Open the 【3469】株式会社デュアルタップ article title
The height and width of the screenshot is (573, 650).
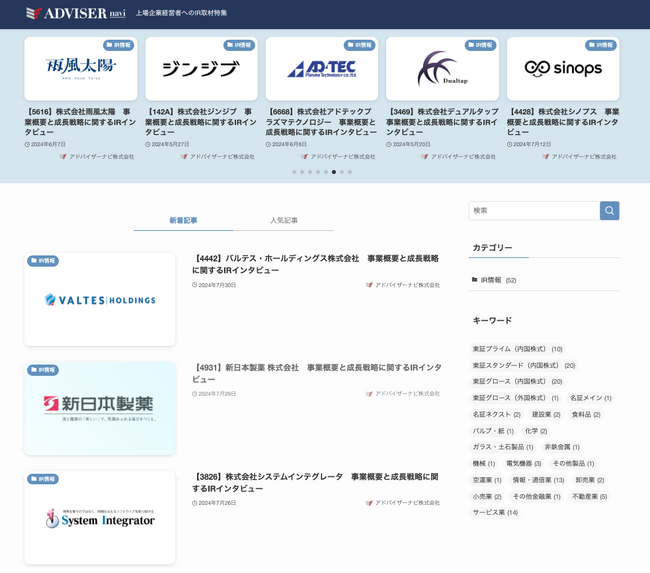(442, 122)
